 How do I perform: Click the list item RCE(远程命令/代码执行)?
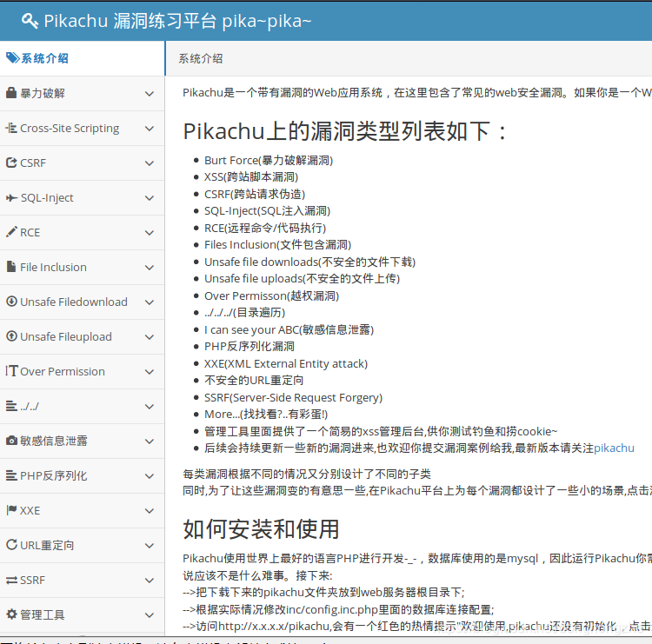click(x=265, y=228)
